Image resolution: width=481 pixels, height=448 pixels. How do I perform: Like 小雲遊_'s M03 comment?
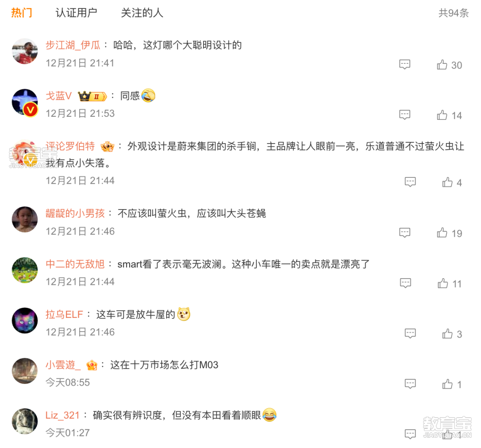(x=447, y=384)
